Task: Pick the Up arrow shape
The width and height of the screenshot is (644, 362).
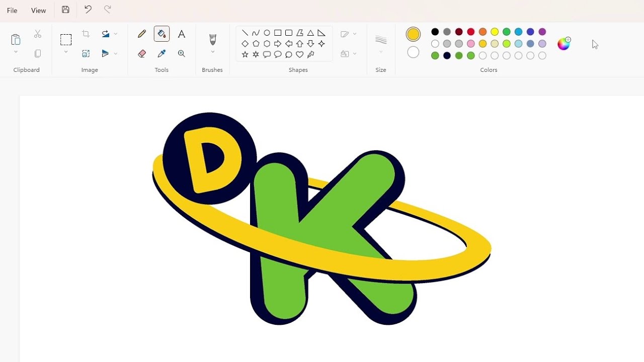Action: [300, 44]
